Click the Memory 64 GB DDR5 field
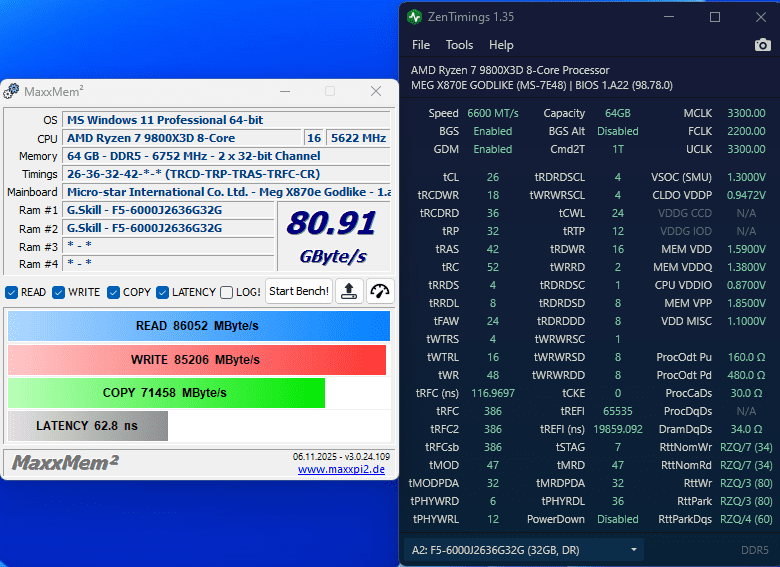 pos(226,156)
